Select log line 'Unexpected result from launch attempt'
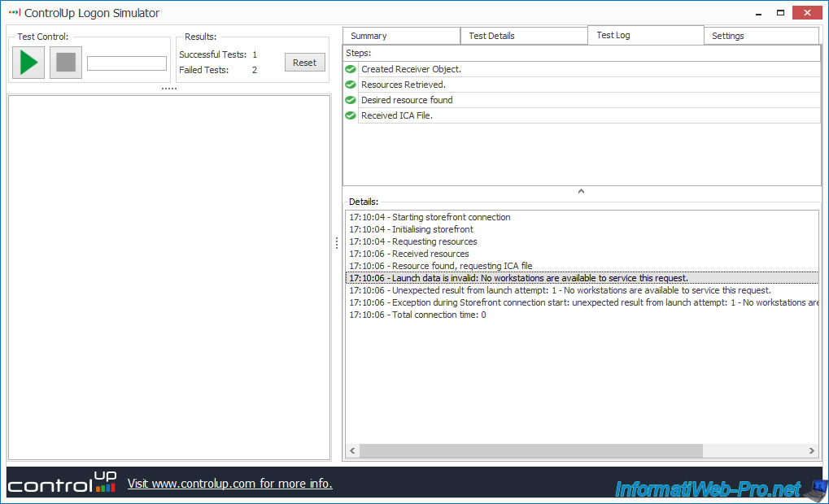This screenshot has height=504, width=829. pos(582,290)
